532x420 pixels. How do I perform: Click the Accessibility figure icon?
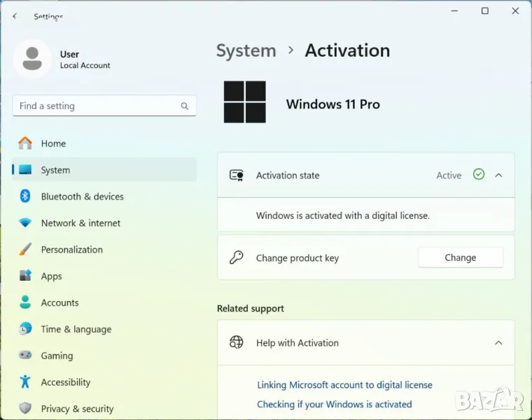[x=25, y=382]
